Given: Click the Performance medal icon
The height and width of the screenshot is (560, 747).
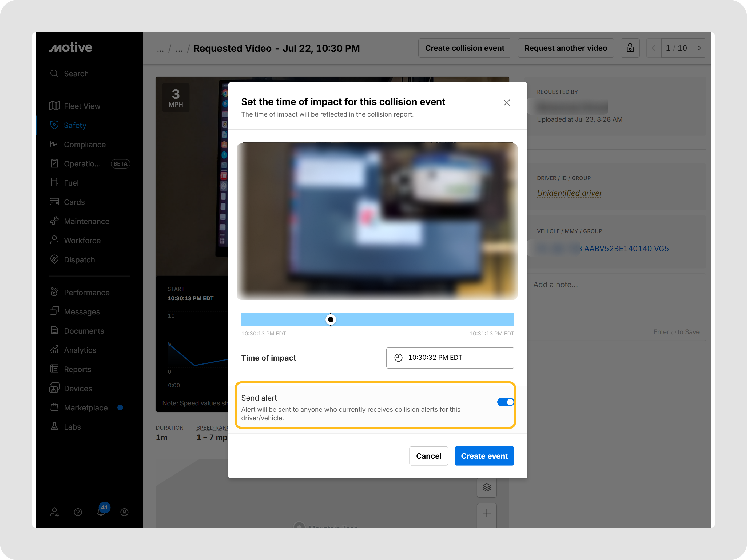Looking at the screenshot, I should coord(54,292).
